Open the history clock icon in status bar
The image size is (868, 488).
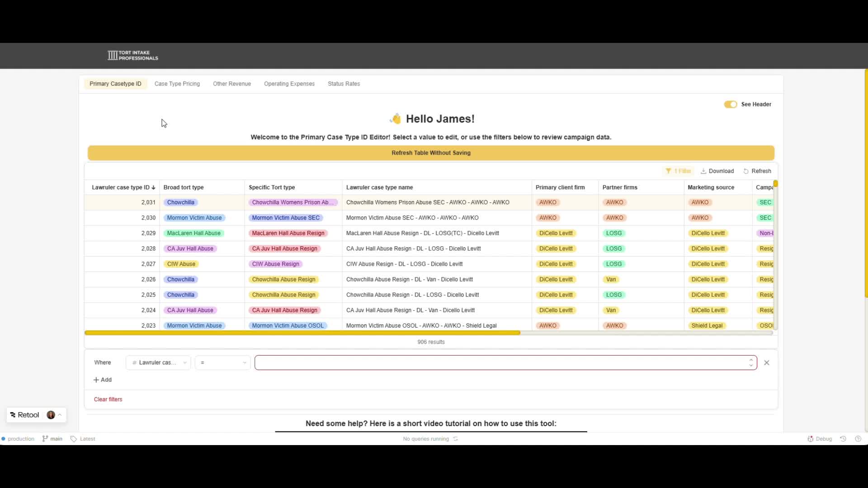pyautogui.click(x=843, y=439)
